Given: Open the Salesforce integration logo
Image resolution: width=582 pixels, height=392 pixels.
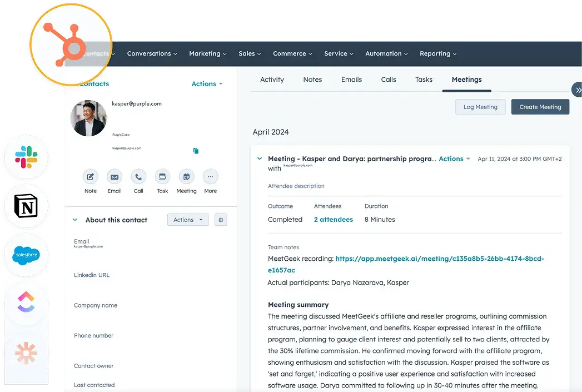Looking at the screenshot, I should click(27, 255).
